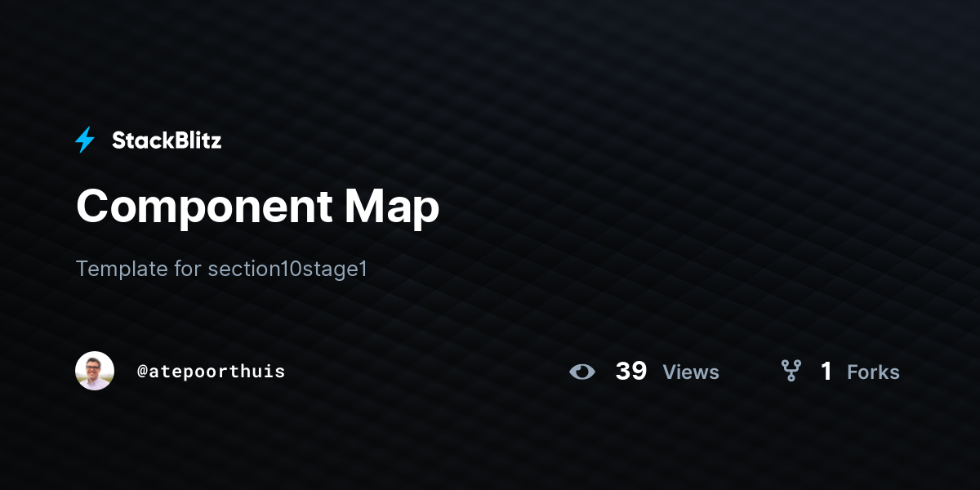Select the Views label
980x490 pixels.
(x=690, y=372)
